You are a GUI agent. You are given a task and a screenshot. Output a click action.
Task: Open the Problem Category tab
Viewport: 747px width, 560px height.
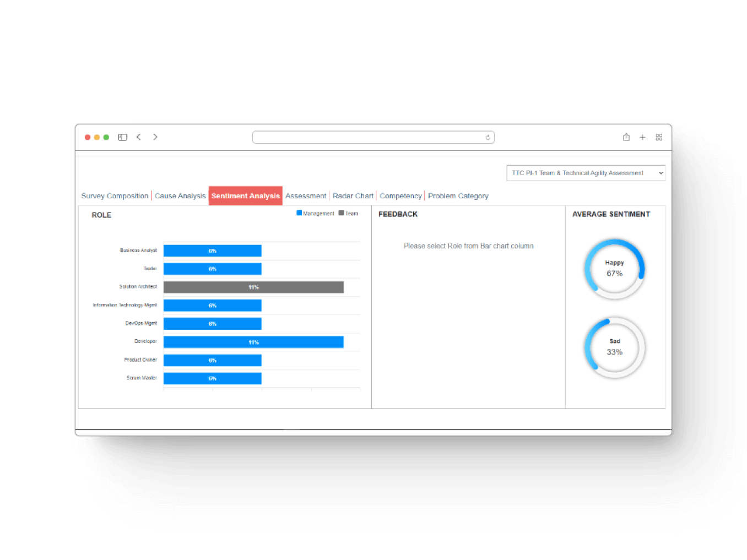[458, 196]
